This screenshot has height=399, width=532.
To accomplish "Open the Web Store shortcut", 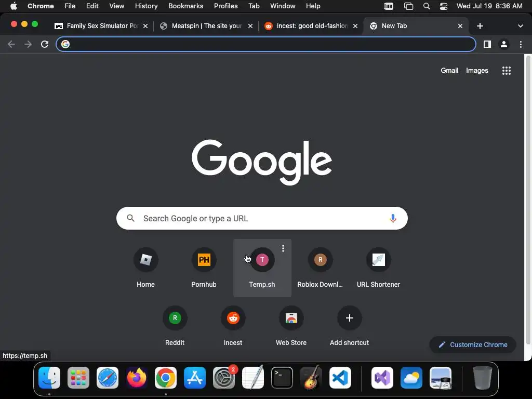I will click(291, 326).
